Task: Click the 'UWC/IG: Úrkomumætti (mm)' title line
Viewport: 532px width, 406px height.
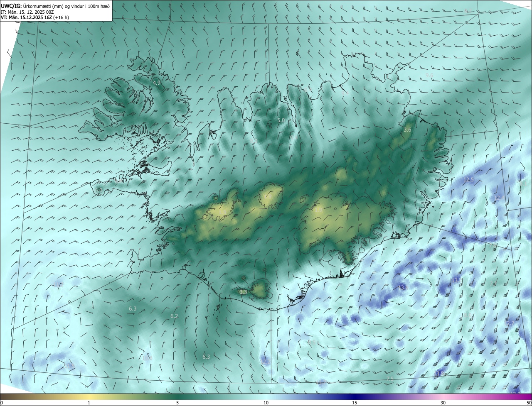Action: pyautogui.click(x=55, y=6)
